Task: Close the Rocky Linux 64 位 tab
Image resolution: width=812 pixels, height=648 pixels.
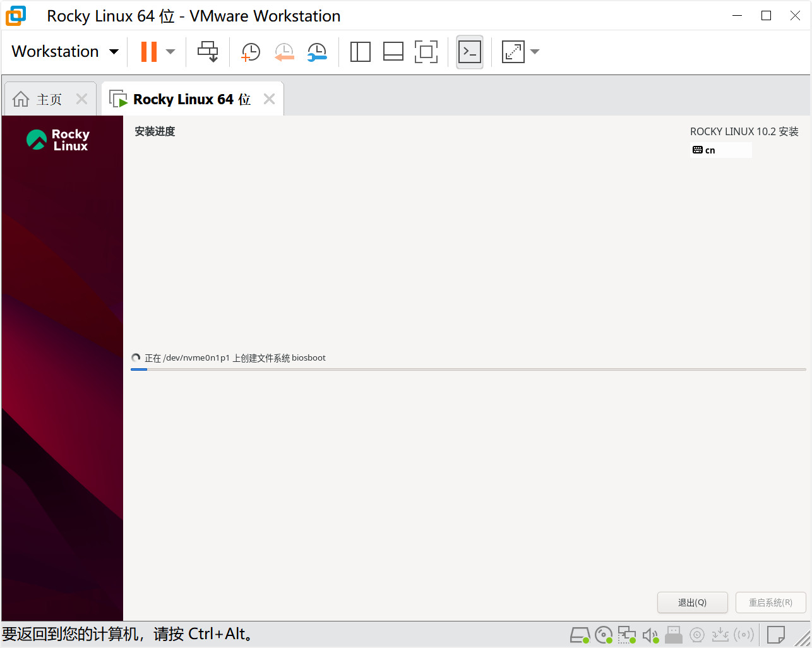Action: pos(269,99)
